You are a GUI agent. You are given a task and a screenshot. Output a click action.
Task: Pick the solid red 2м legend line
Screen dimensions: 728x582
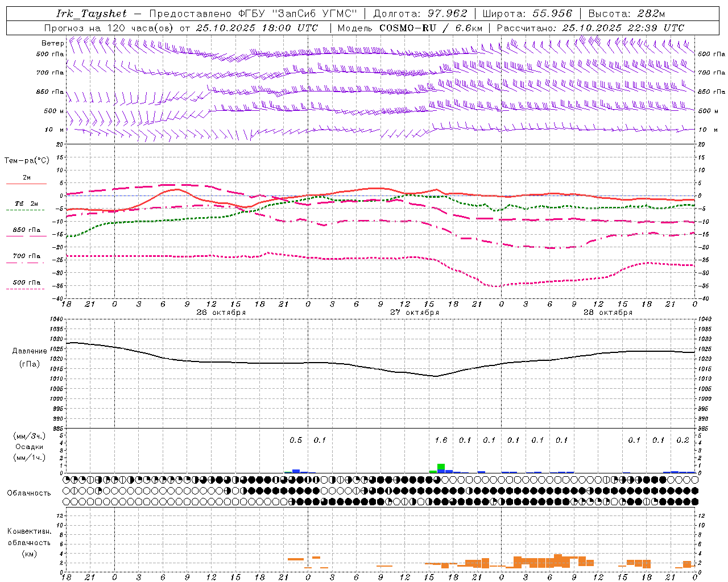[x=26, y=184]
